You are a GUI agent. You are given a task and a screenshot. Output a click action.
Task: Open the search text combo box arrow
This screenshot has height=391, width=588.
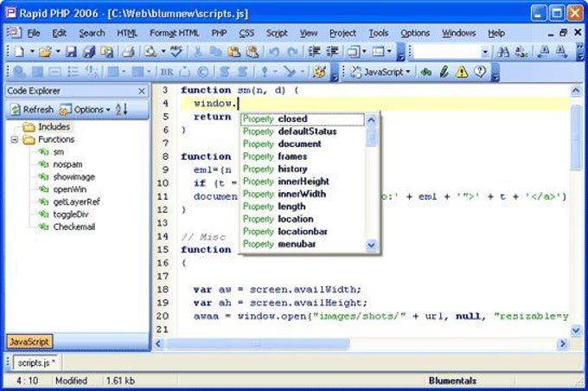pyautogui.click(x=485, y=52)
